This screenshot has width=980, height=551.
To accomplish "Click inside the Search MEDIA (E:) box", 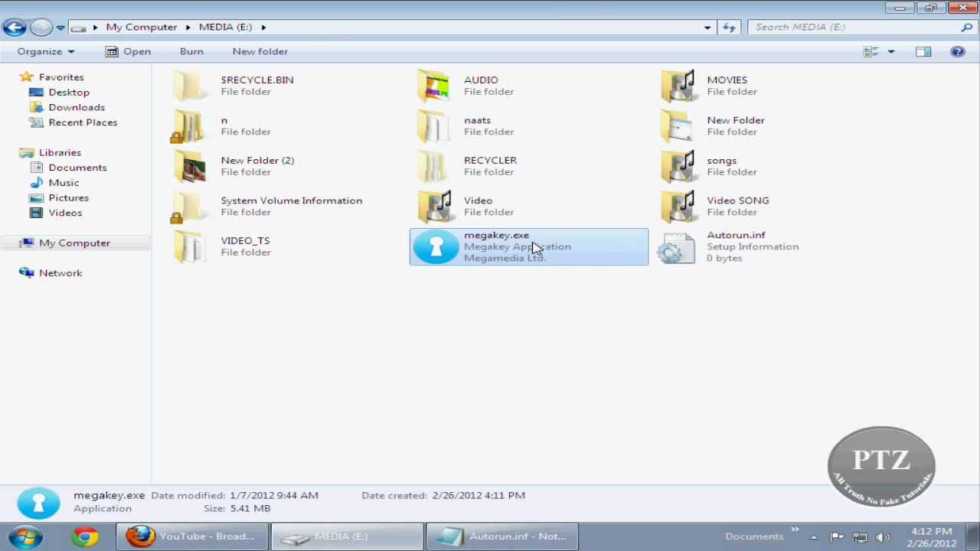I will pyautogui.click(x=842, y=27).
